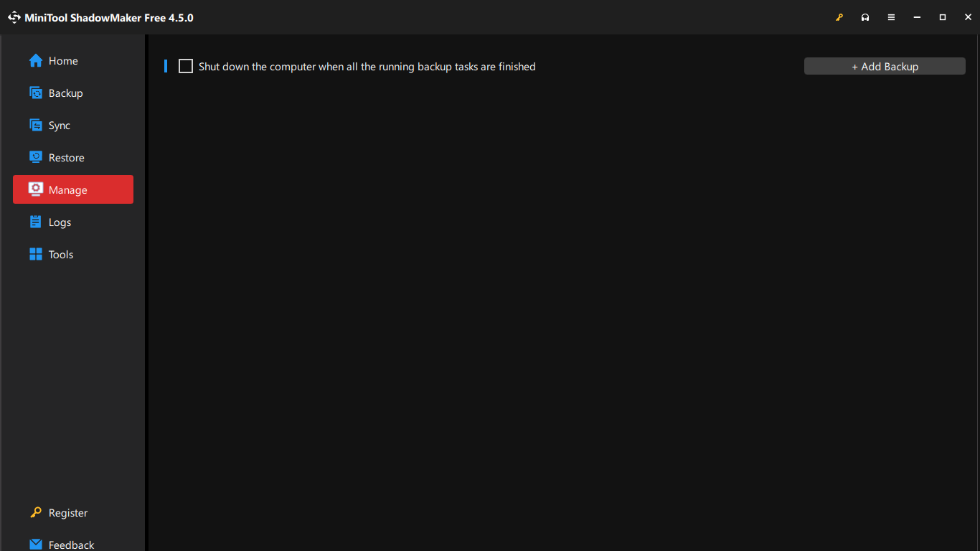Click the key icon in title bar
The width and height of the screenshot is (980, 551).
pyautogui.click(x=839, y=17)
